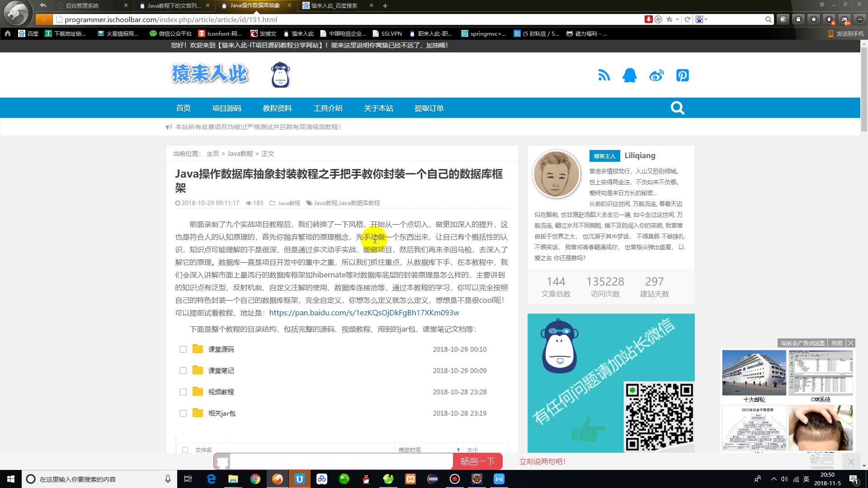Open favorites star button in browser toolbar
Image resolution: width=868 pixels, height=488 pixels.
click(x=814, y=19)
